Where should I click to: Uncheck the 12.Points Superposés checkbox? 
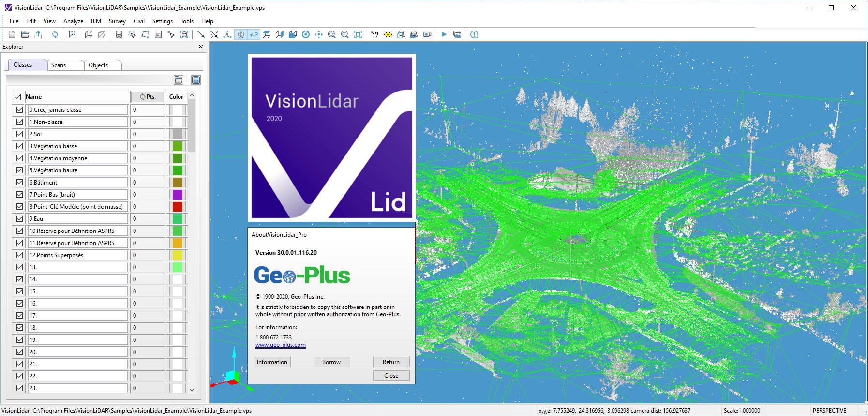(x=19, y=255)
